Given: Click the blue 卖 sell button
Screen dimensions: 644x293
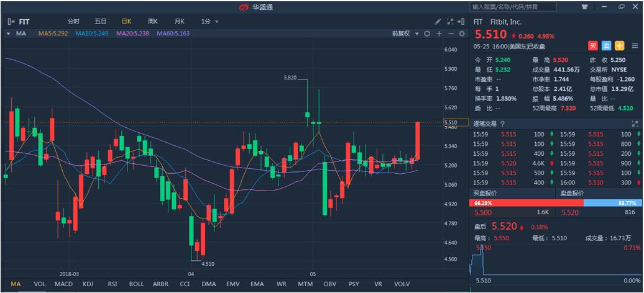Looking at the screenshot, I should (607, 46).
